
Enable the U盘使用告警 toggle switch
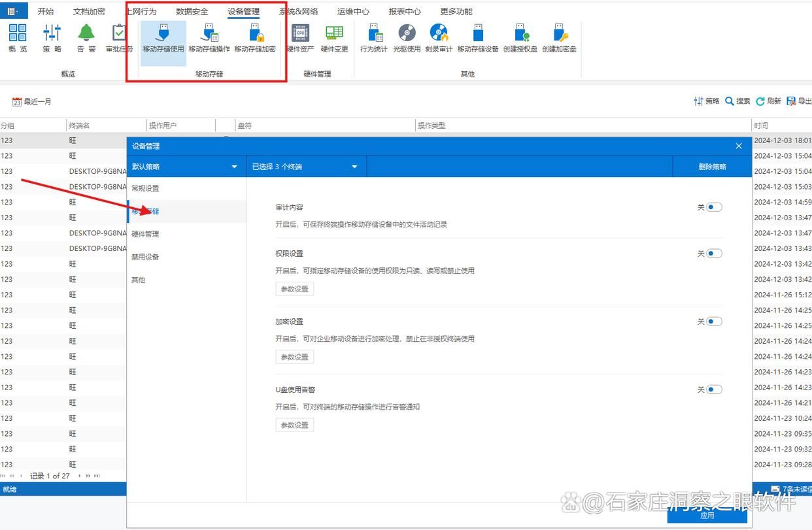[714, 389]
